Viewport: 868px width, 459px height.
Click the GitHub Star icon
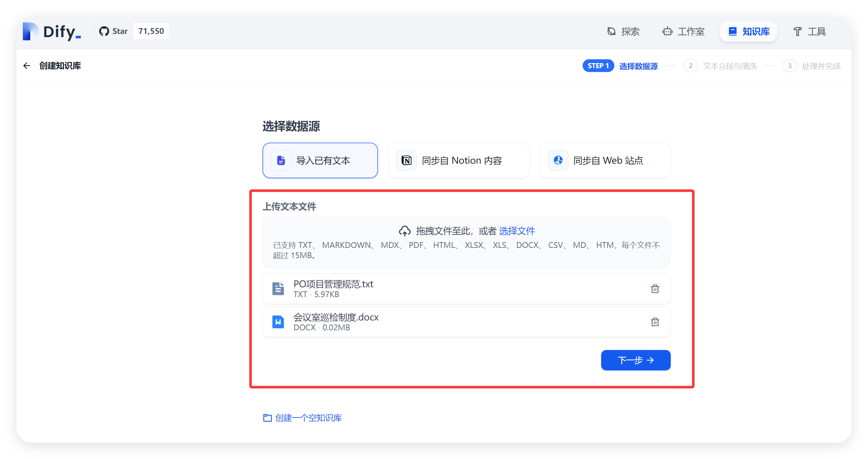(104, 31)
